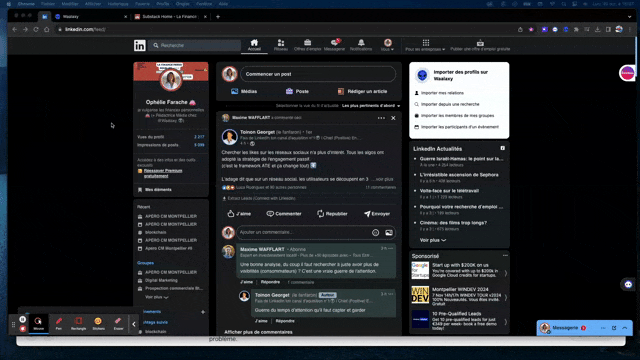
Task: Open Ophélie Farache profile photo
Action: point(171,80)
